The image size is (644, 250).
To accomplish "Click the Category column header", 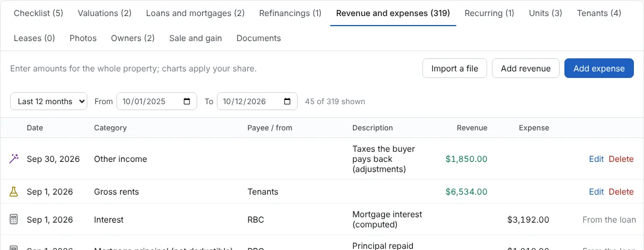I will click(111, 128).
